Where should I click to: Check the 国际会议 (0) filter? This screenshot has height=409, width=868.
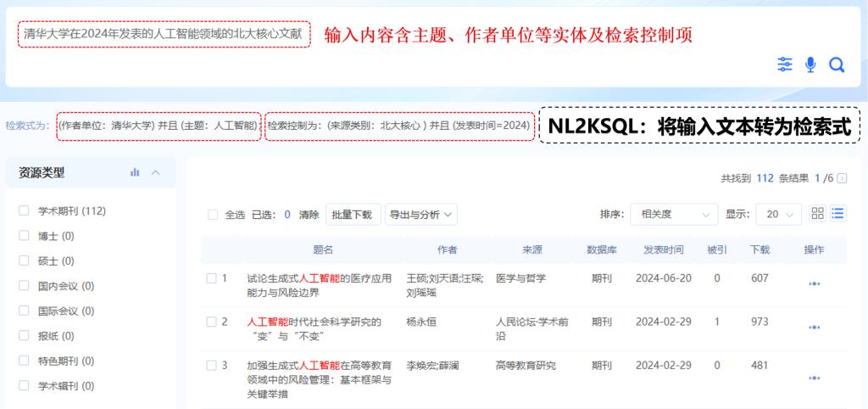[24, 311]
